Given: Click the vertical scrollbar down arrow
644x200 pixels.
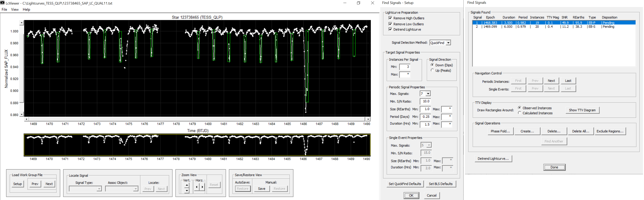Looking at the screenshot, I should coord(22,114).
